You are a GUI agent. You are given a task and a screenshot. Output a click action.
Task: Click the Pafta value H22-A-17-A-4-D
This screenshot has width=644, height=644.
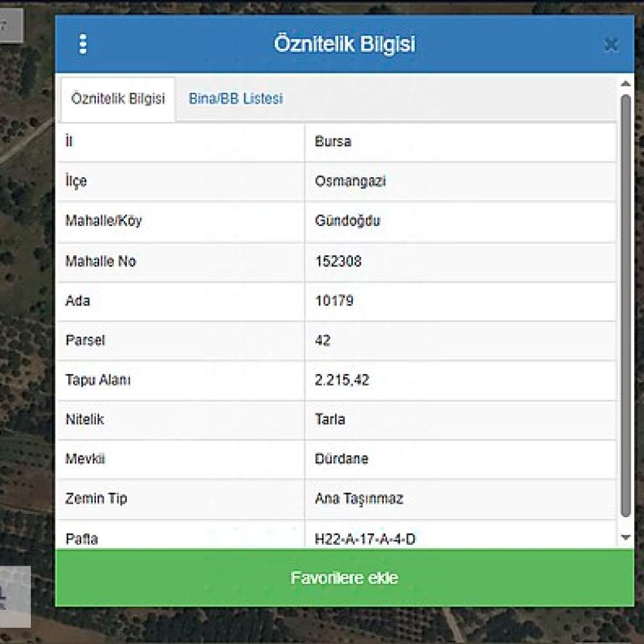click(x=365, y=539)
